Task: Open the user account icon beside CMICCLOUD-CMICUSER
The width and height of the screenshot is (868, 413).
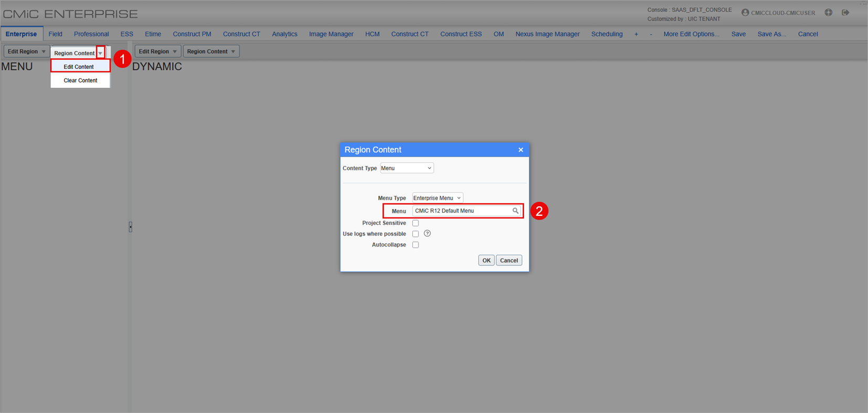Action: (745, 13)
